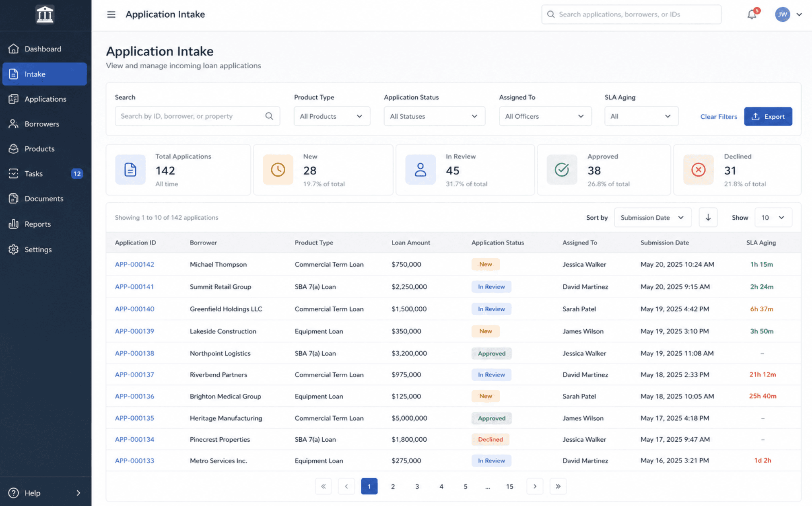
Task: Open the Product Type dropdown
Action: 332,116
